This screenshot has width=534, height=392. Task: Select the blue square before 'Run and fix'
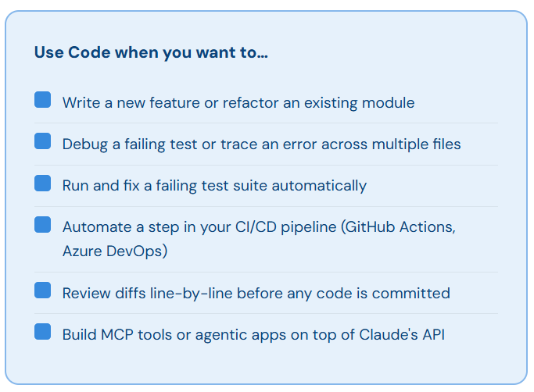click(42, 183)
